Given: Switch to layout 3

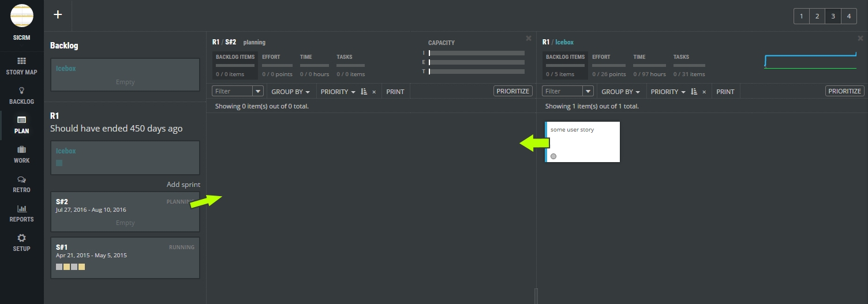Looking at the screenshot, I should point(833,16).
